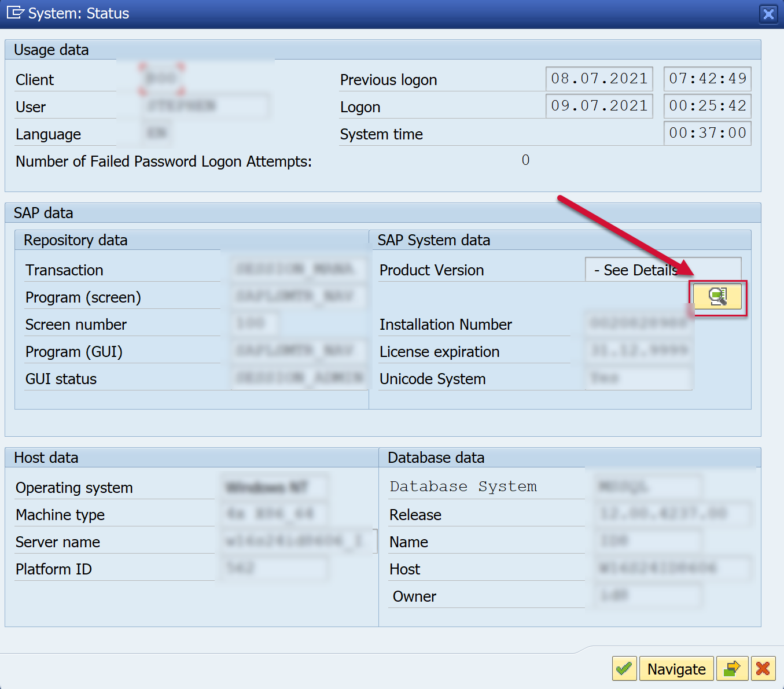Click the Product Version See Details field
This screenshot has height=689, width=784.
tap(662, 270)
